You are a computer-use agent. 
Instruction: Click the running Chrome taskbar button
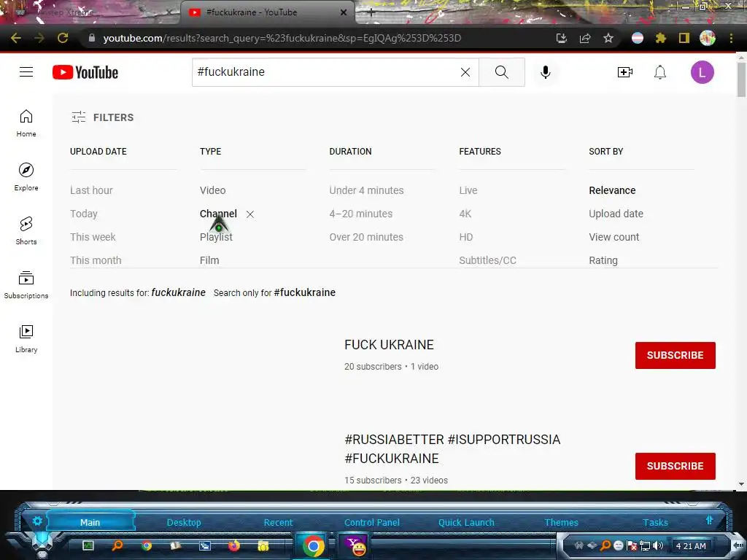click(313, 545)
